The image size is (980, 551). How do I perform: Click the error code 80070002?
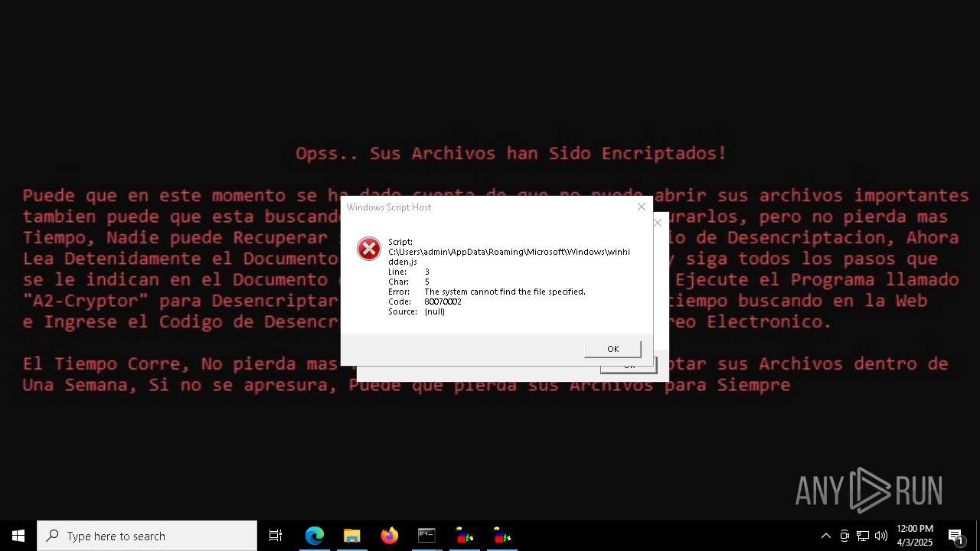pos(443,302)
